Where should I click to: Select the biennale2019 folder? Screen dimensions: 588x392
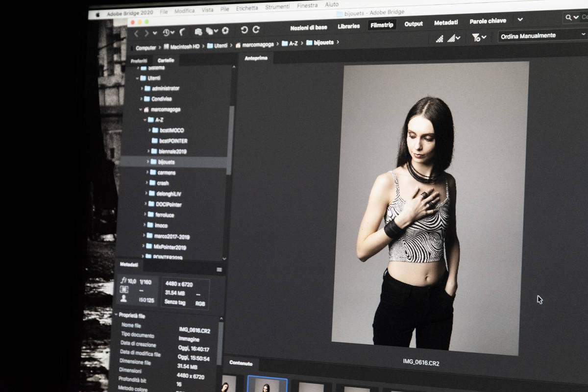point(172,151)
